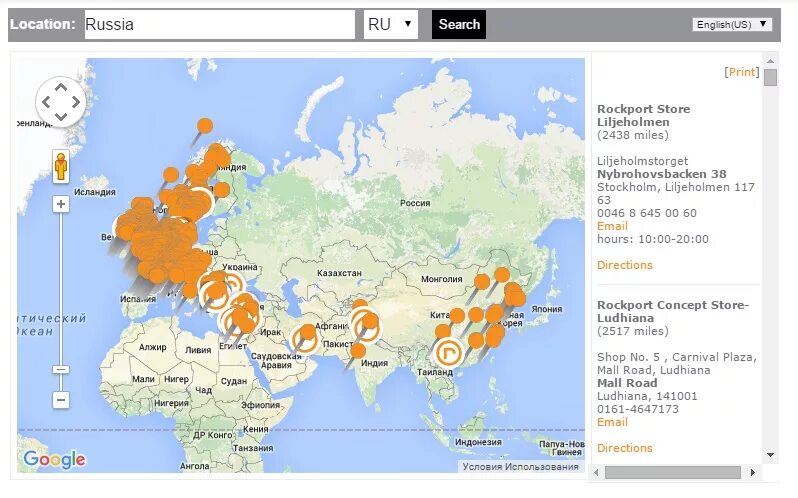
Task: Click the hours: 10:00-20:00 text
Action: coord(652,239)
